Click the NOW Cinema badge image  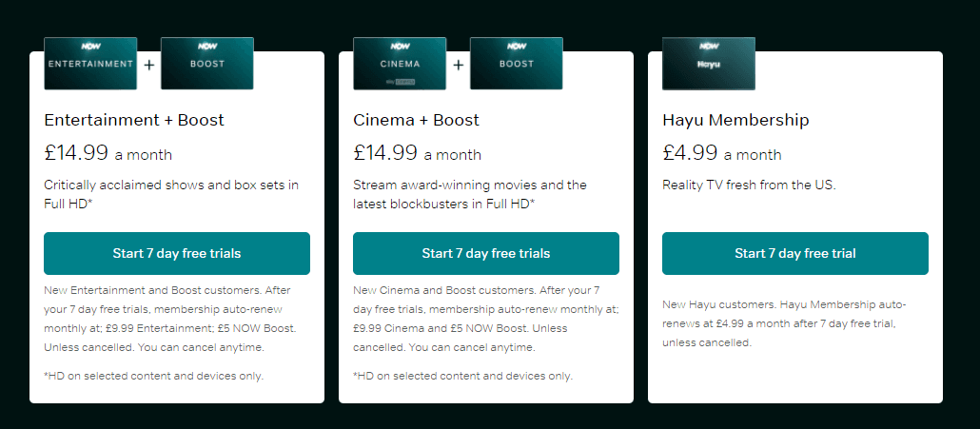pos(400,64)
